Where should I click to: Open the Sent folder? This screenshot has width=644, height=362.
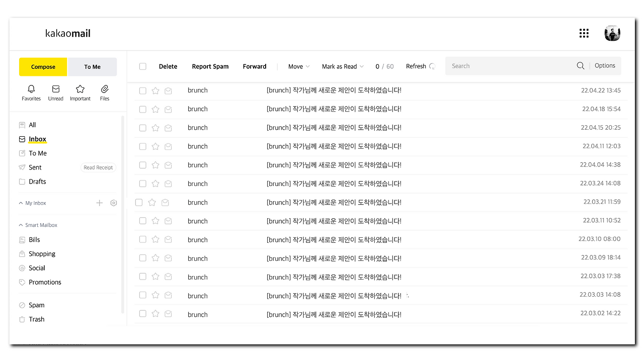35,167
